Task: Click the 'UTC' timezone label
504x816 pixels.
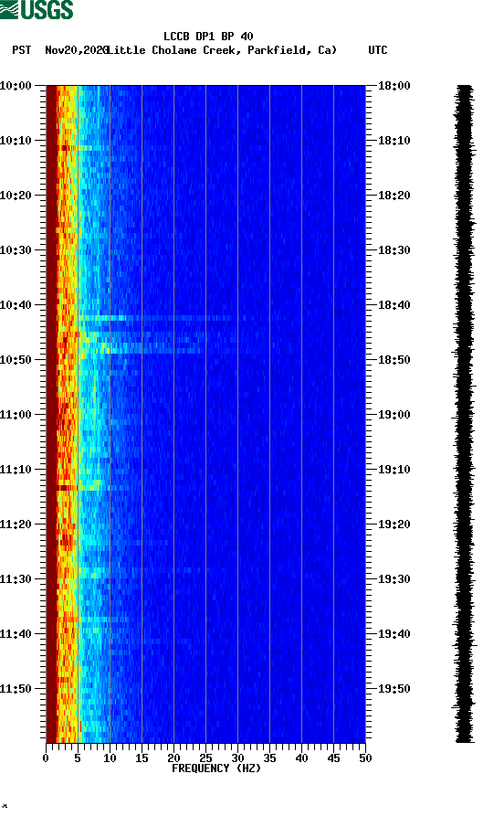Action: pos(378,50)
